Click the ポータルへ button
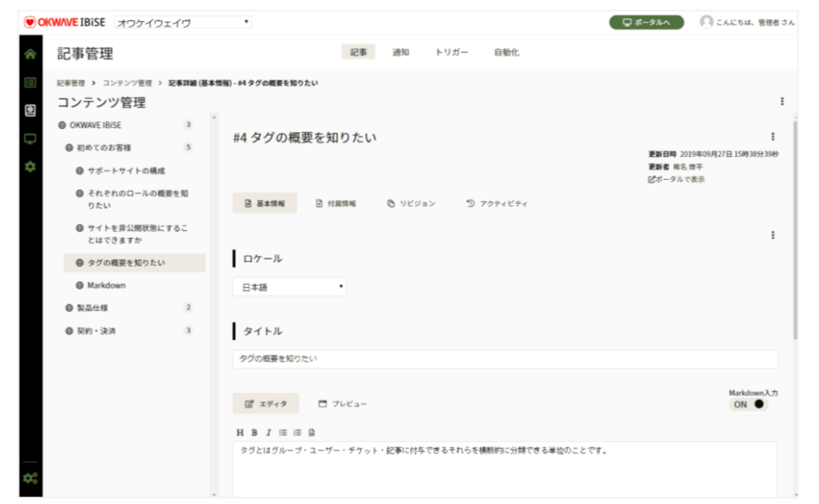819x504 pixels. [x=646, y=22]
